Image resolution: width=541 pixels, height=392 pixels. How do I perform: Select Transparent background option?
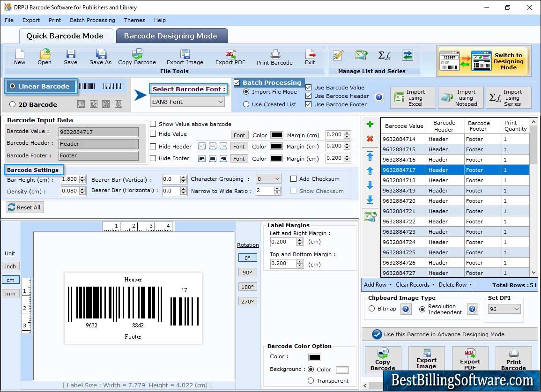pyautogui.click(x=311, y=381)
